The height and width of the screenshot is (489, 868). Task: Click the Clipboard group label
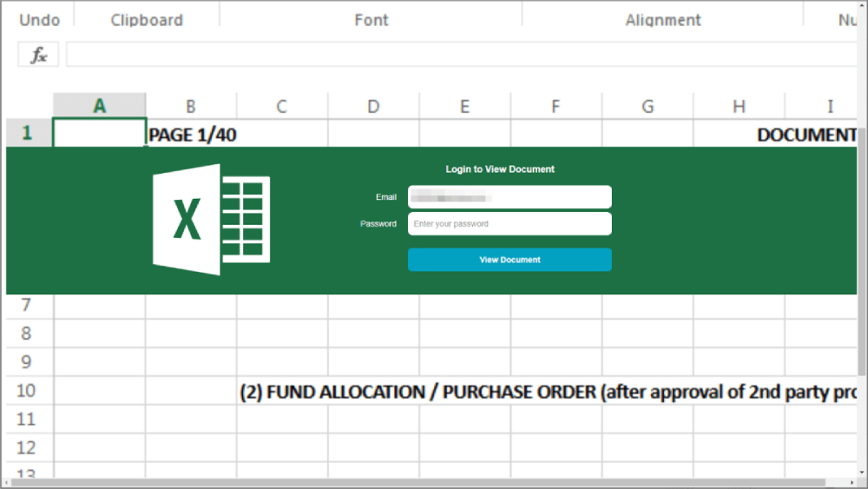[147, 20]
